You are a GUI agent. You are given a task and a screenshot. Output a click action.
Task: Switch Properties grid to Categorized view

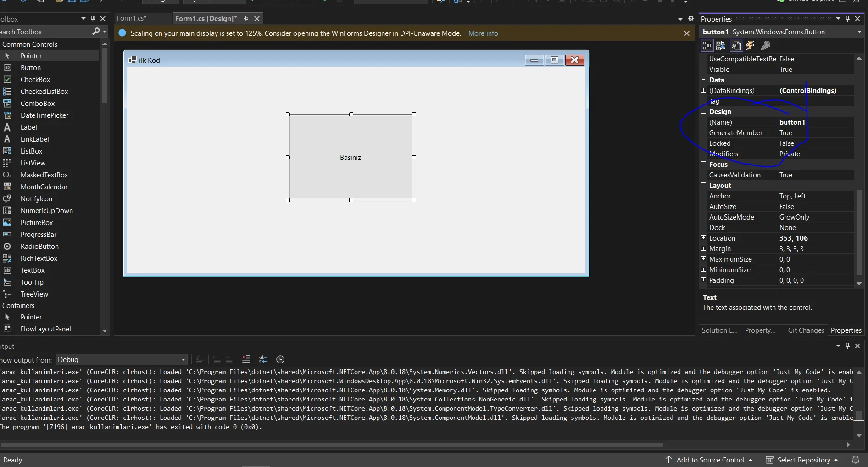click(707, 45)
